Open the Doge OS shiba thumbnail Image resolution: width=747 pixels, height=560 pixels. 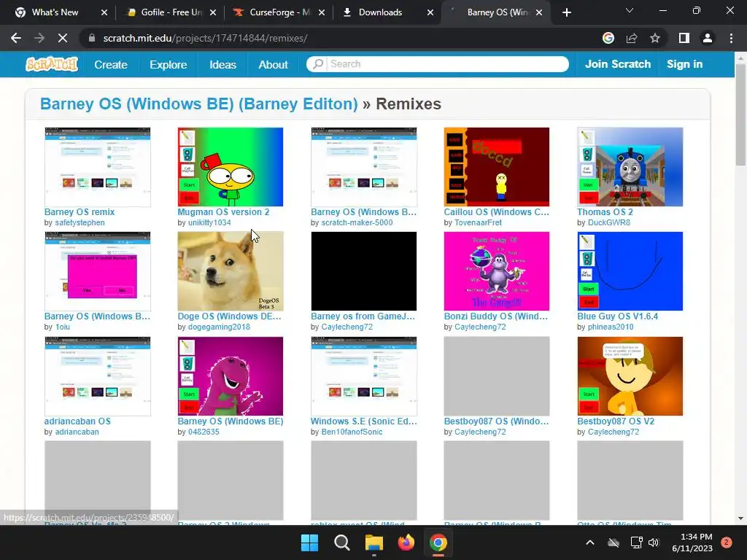(x=231, y=271)
